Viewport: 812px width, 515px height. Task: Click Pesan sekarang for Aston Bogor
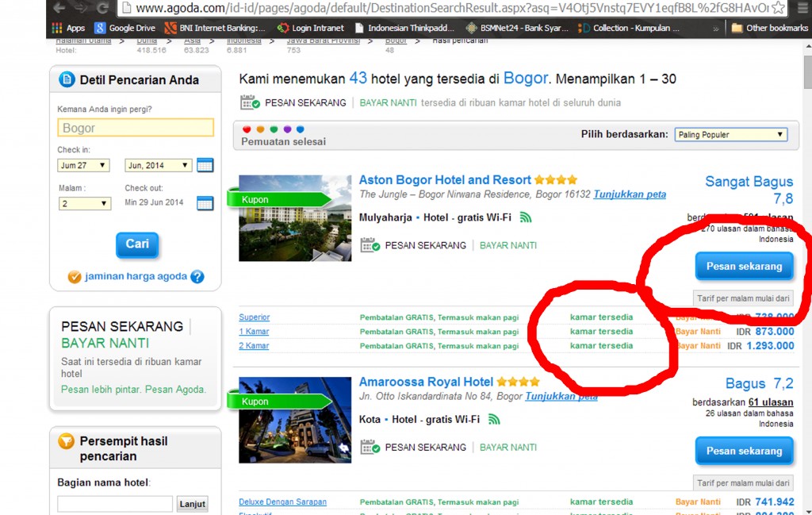coord(744,267)
